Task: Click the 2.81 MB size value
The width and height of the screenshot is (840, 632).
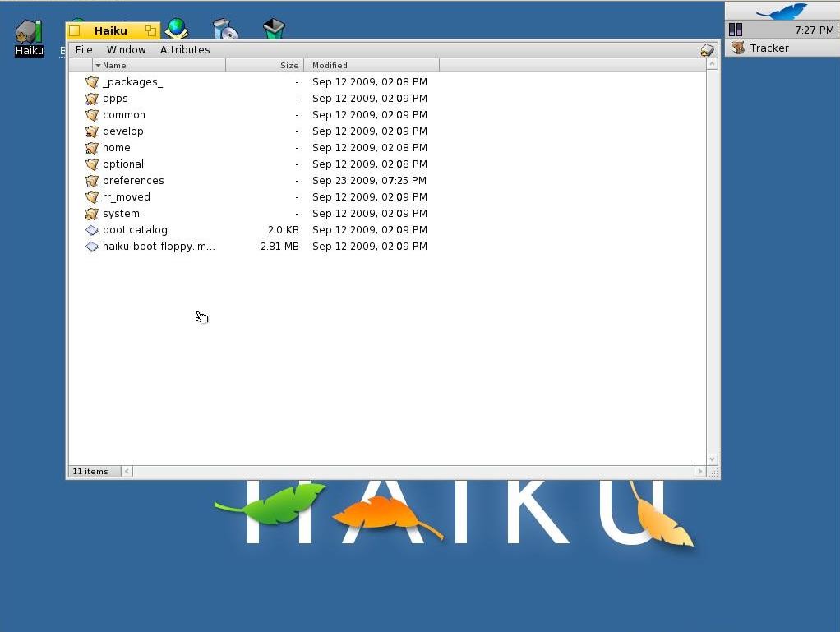Action: [x=279, y=247]
